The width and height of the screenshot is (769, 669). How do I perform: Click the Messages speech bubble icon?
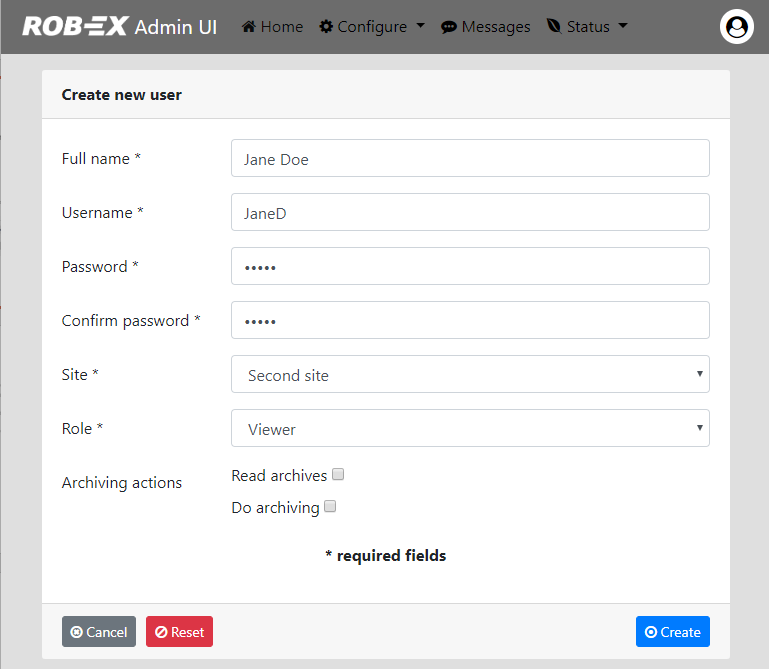[x=449, y=27]
